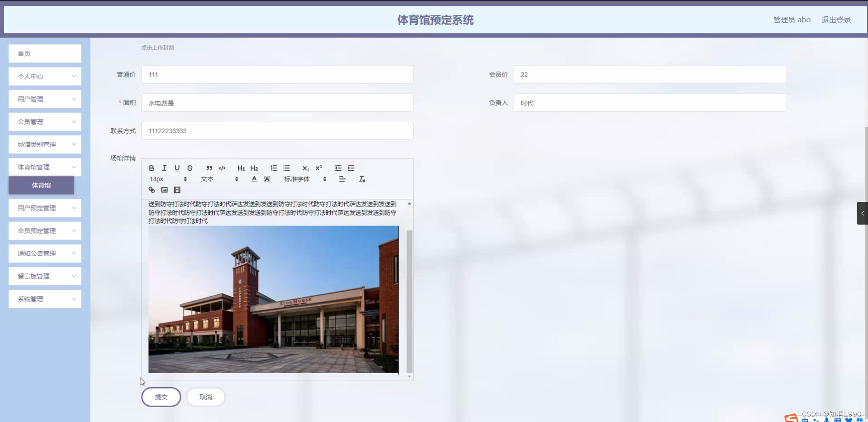This screenshot has height=422, width=868.
Task: Insert an image into 场馆详情 editor
Action: [x=164, y=190]
